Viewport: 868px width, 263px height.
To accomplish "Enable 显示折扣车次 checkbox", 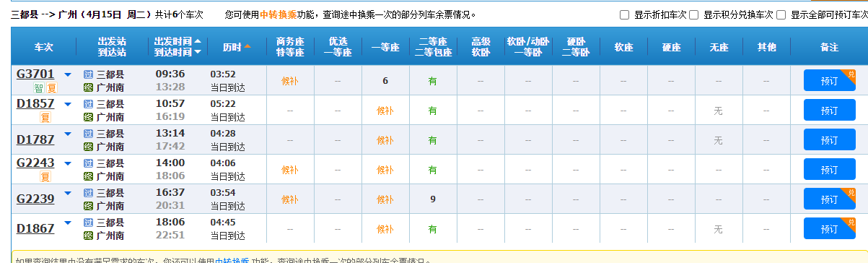I will point(625,14).
